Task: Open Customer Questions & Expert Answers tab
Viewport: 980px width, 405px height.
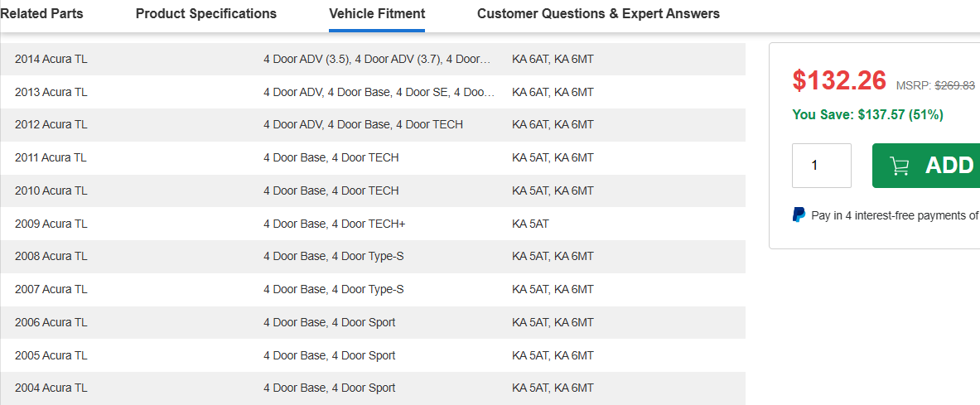Action: [x=598, y=14]
